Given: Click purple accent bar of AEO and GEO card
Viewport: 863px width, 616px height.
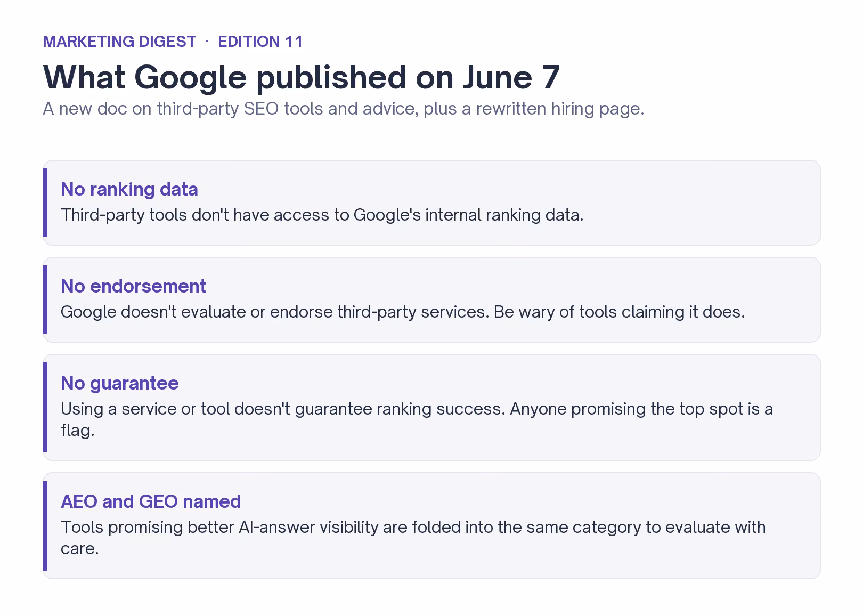Looking at the screenshot, I should pos(45,525).
